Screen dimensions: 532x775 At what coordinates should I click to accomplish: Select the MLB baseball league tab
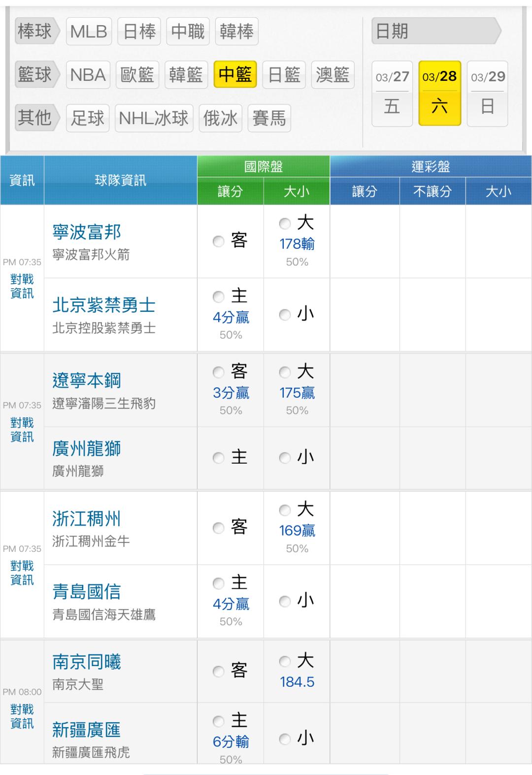click(x=89, y=32)
